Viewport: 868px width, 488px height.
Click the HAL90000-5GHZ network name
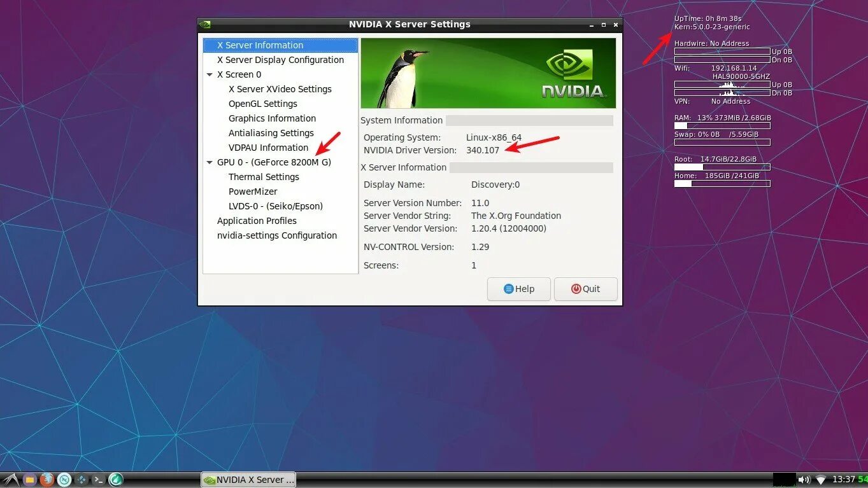(x=741, y=76)
